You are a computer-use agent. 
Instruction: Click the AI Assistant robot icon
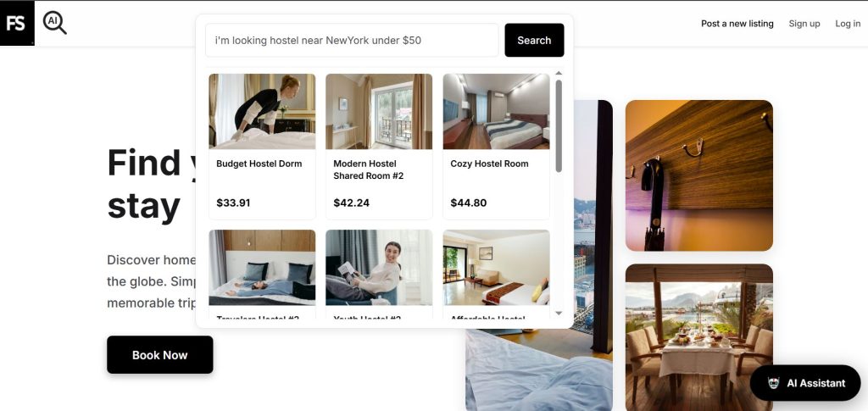pyautogui.click(x=773, y=383)
